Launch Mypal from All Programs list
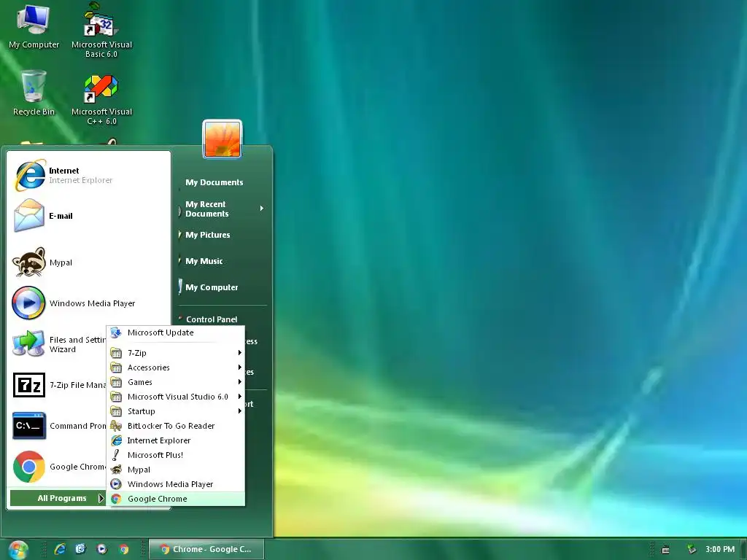This screenshot has width=747, height=560. pyautogui.click(x=176, y=470)
